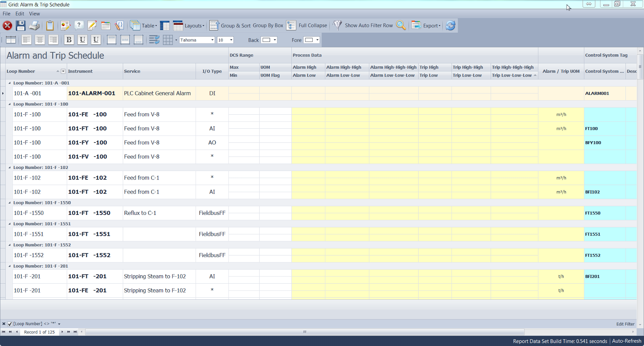Set vertical alignment to bottom
The height and width of the screenshot is (346, 644).
click(x=138, y=40)
